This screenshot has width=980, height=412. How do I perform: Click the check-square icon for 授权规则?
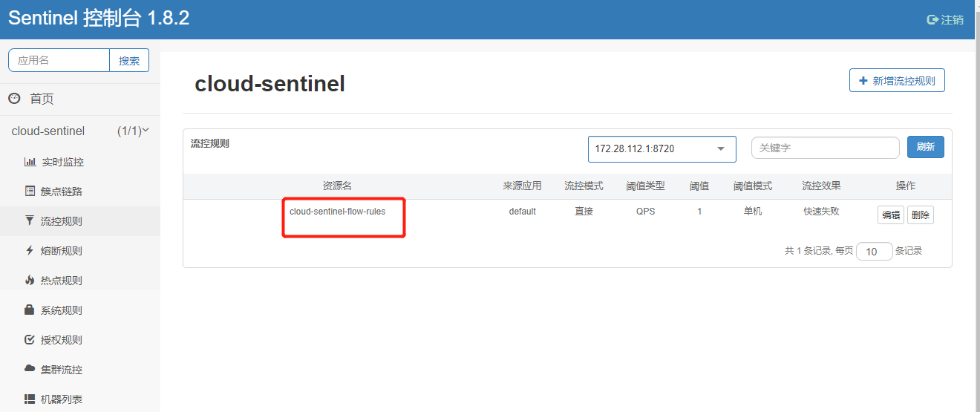click(x=30, y=340)
